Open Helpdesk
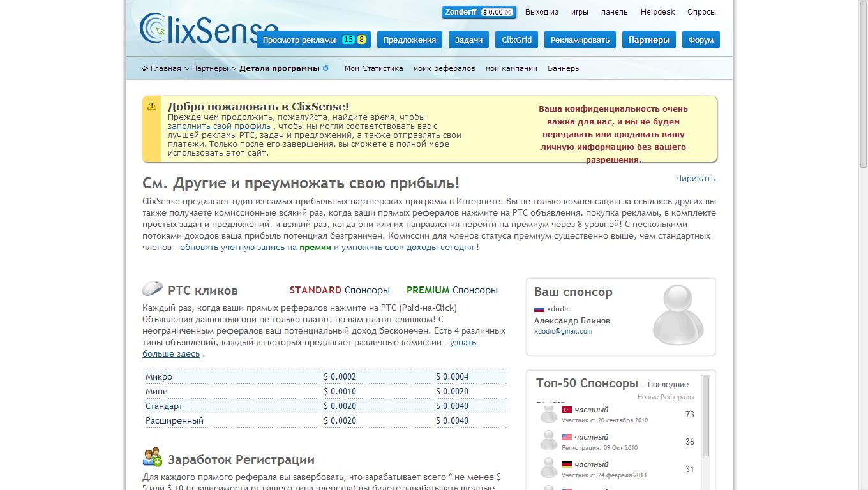 [658, 12]
